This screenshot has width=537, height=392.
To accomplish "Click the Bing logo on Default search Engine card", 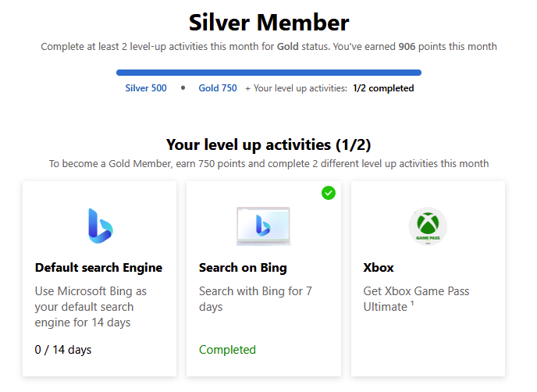I will [101, 226].
